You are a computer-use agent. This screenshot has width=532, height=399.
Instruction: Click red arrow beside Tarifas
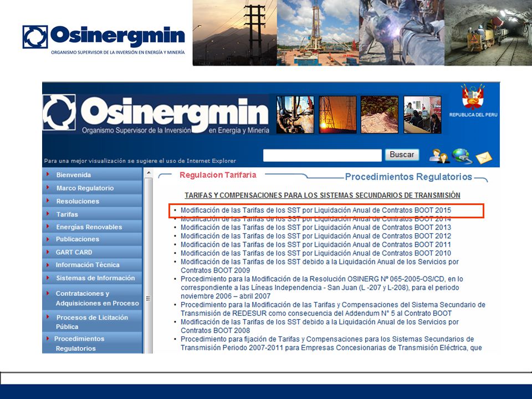[48, 214]
